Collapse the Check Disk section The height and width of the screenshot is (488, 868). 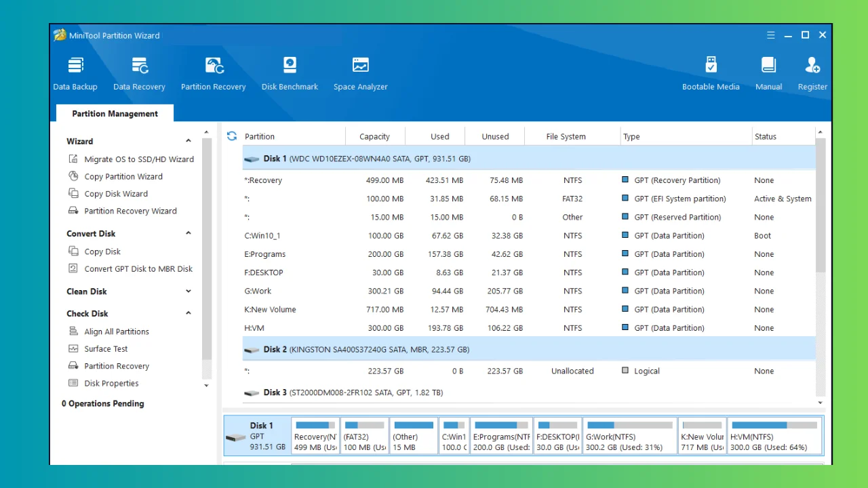pos(189,313)
